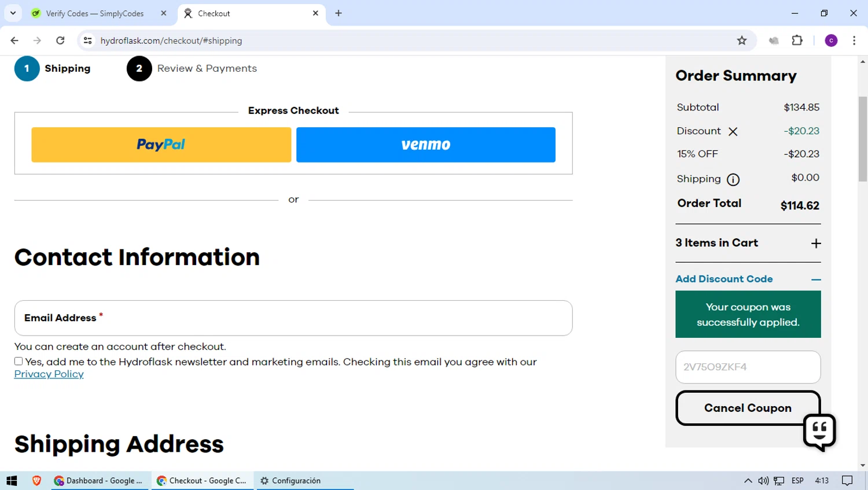Screen dimensions: 868x490
Task: Open the cloud extension icon in toolbar
Action: tap(774, 40)
